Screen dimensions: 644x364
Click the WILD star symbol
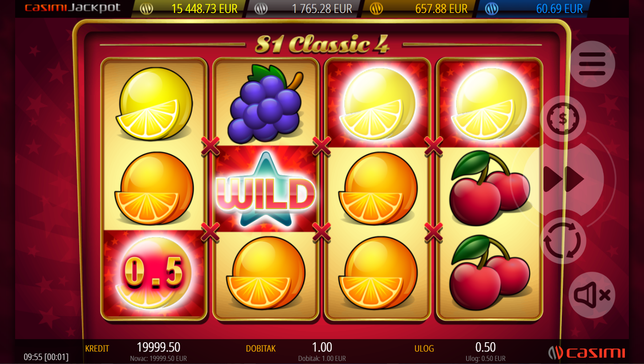(266, 189)
